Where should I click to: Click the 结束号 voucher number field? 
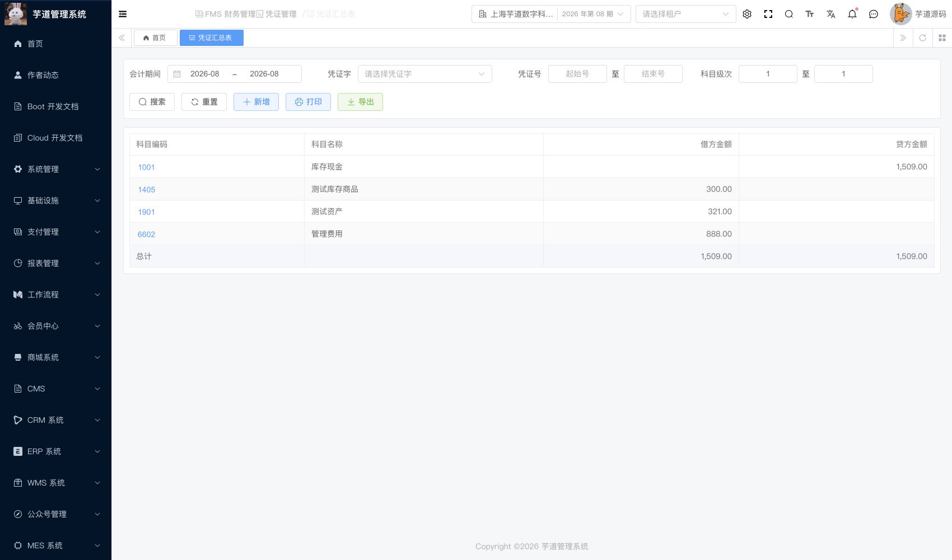653,74
